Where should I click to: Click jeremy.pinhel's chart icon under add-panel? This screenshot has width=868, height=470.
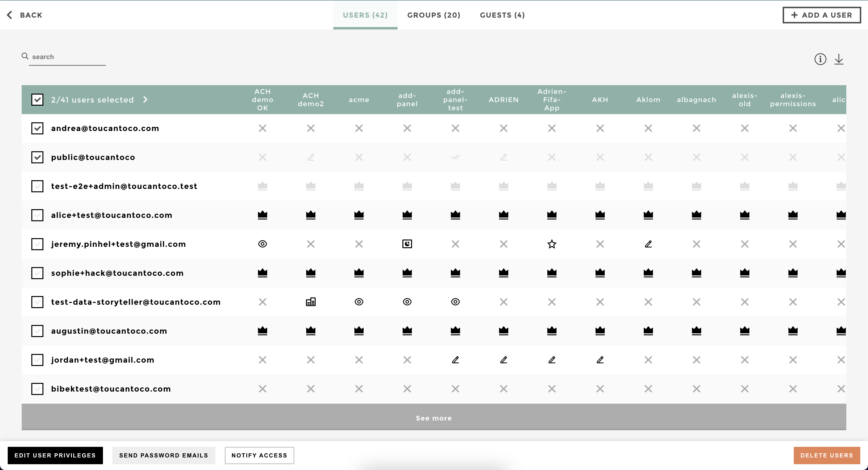[407, 244]
